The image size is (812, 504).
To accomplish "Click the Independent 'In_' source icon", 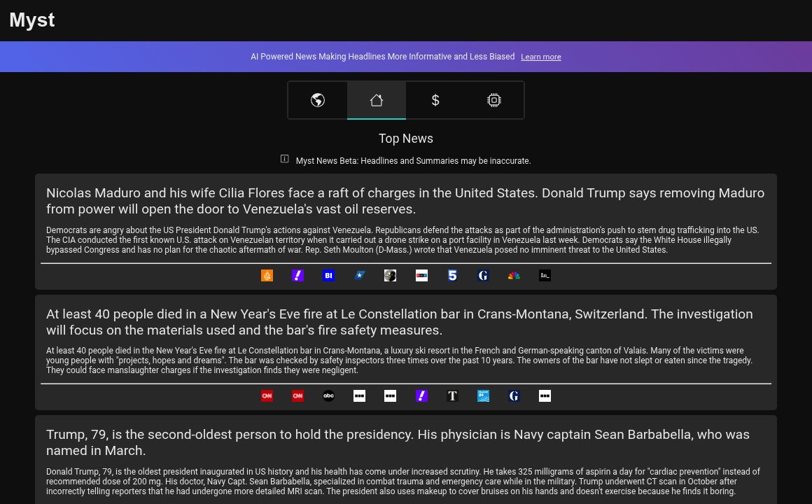I will 545,275.
